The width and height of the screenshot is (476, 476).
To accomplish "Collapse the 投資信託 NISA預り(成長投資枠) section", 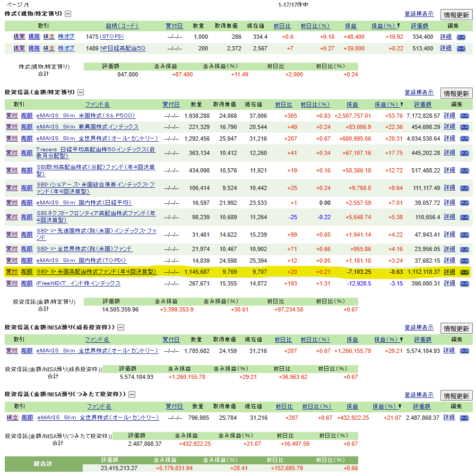I will tap(120, 328).
